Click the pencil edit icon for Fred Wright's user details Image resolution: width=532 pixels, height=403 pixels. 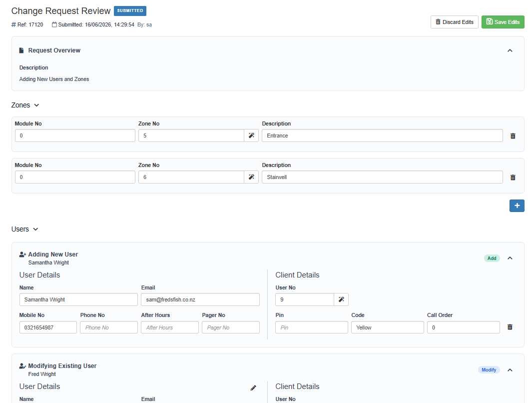[x=253, y=387]
